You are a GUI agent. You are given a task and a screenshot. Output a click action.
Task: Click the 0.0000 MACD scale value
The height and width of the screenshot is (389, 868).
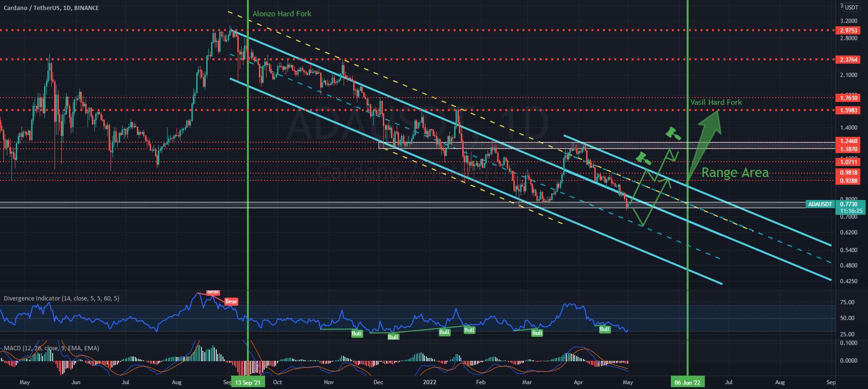click(848, 361)
